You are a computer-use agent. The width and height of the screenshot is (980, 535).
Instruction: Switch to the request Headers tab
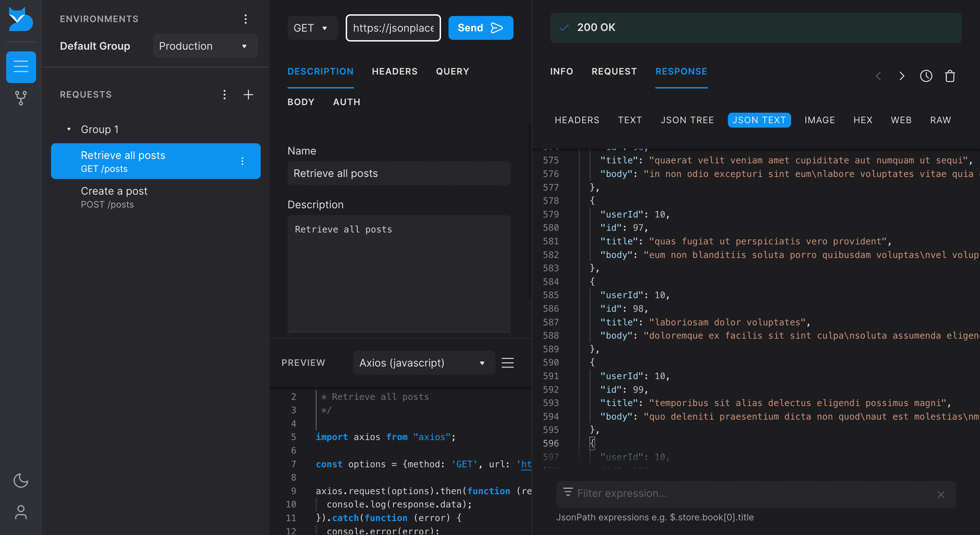pyautogui.click(x=394, y=71)
